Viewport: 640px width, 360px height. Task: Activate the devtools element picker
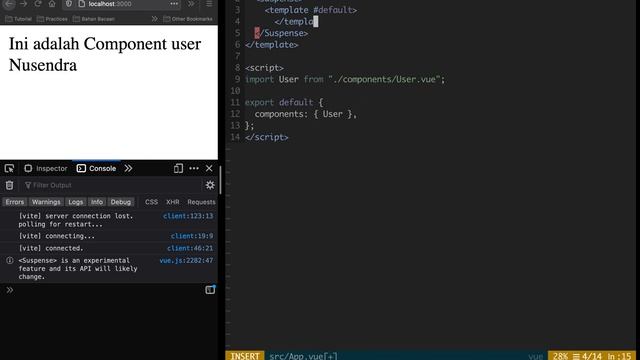click(x=9, y=168)
